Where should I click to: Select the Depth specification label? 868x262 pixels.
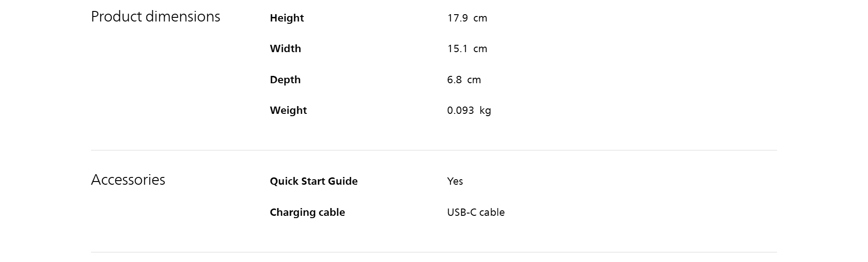[285, 80]
